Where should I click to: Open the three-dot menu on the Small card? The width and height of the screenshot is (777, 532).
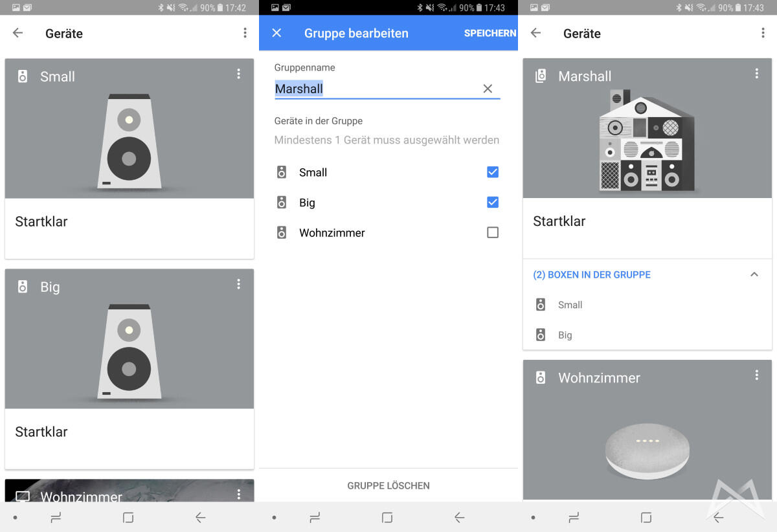(238, 74)
